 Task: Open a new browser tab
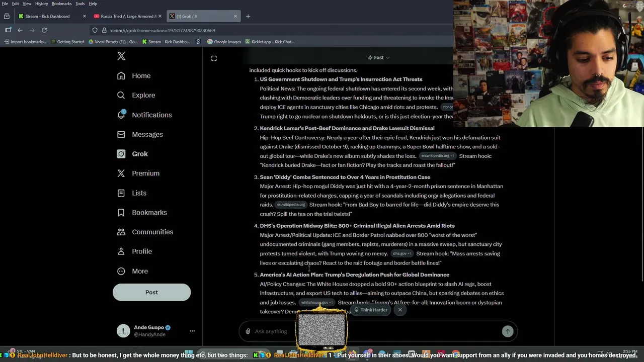coord(248,16)
